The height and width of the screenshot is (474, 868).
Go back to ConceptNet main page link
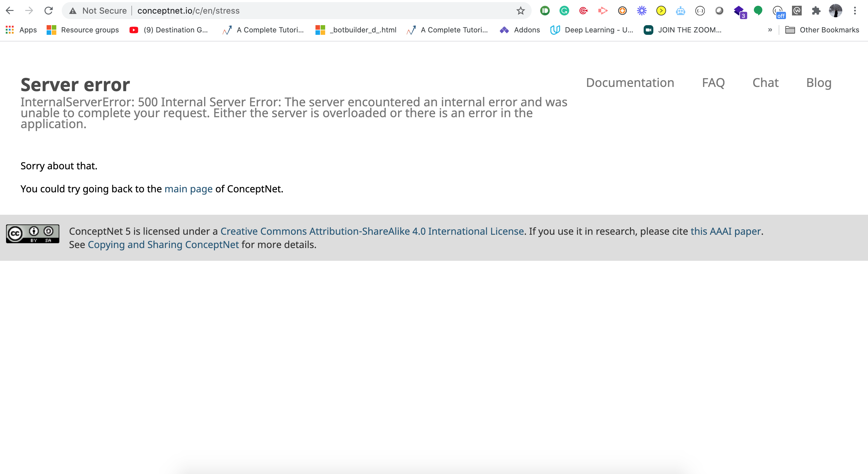coord(188,189)
